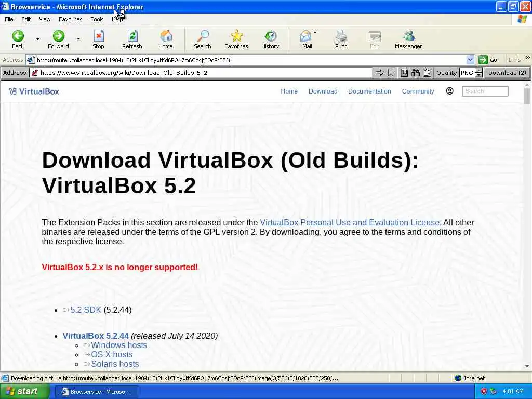Click the IE Back arrow icon
The image size is (532, 399).
tap(18, 36)
